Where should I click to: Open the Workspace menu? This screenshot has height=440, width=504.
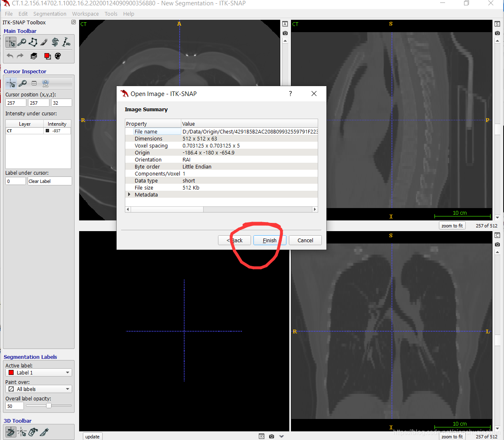tap(85, 14)
